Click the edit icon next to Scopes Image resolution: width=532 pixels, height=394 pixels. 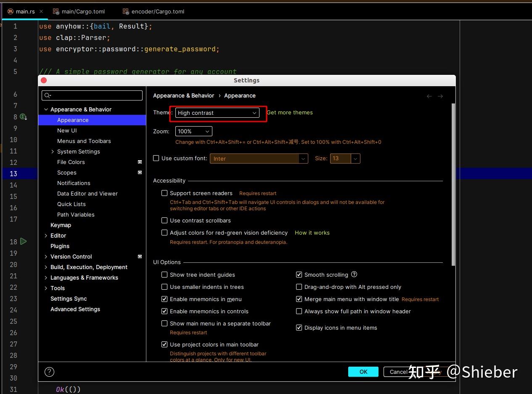coord(140,172)
